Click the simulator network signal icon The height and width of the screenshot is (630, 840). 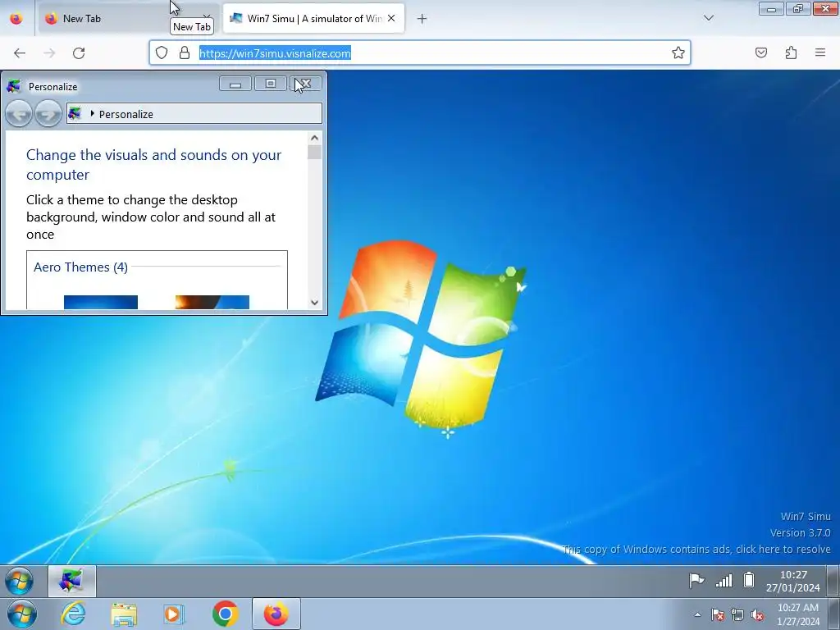724,580
